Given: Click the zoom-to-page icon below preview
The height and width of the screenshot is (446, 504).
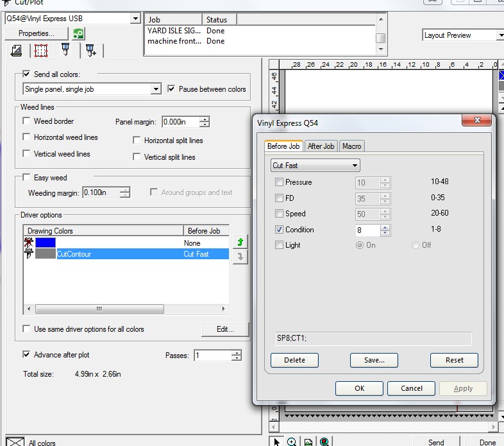Looking at the screenshot, I should click(x=308, y=442).
